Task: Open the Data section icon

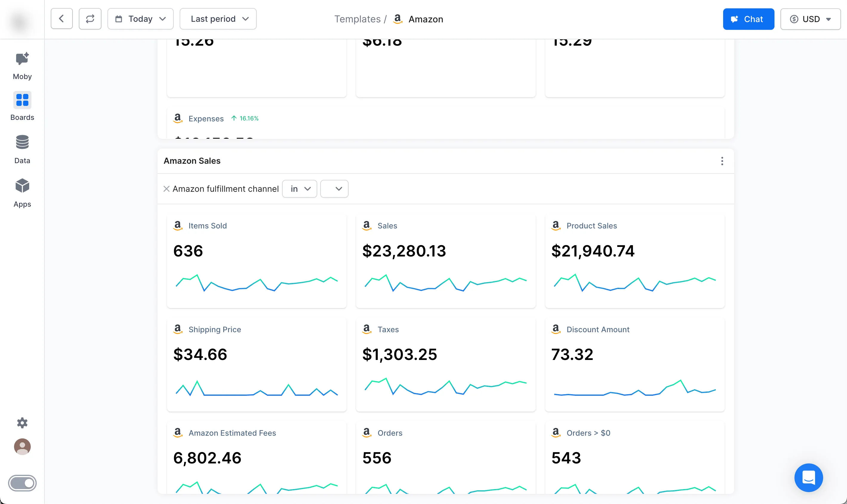Action: tap(22, 142)
